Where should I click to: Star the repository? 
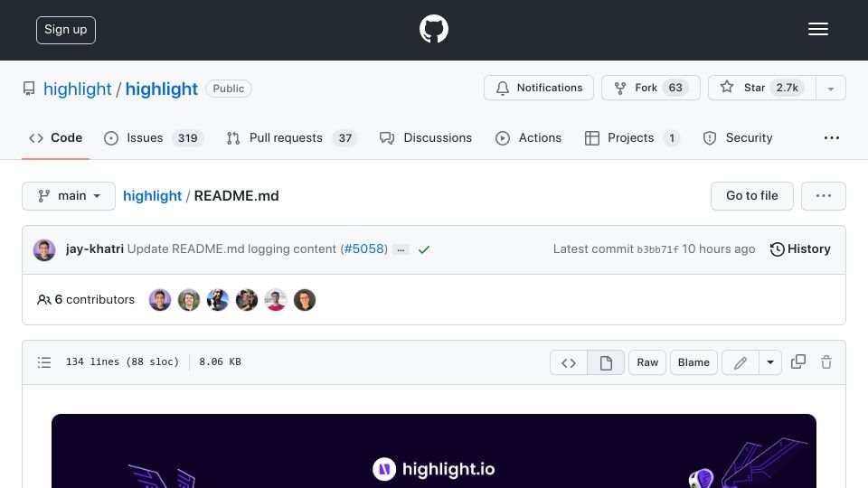point(761,88)
